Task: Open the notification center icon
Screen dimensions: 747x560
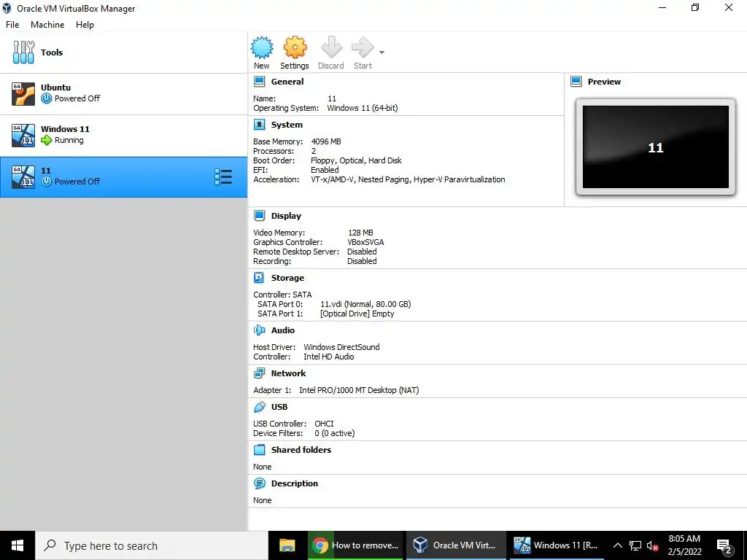Action: [x=724, y=546]
